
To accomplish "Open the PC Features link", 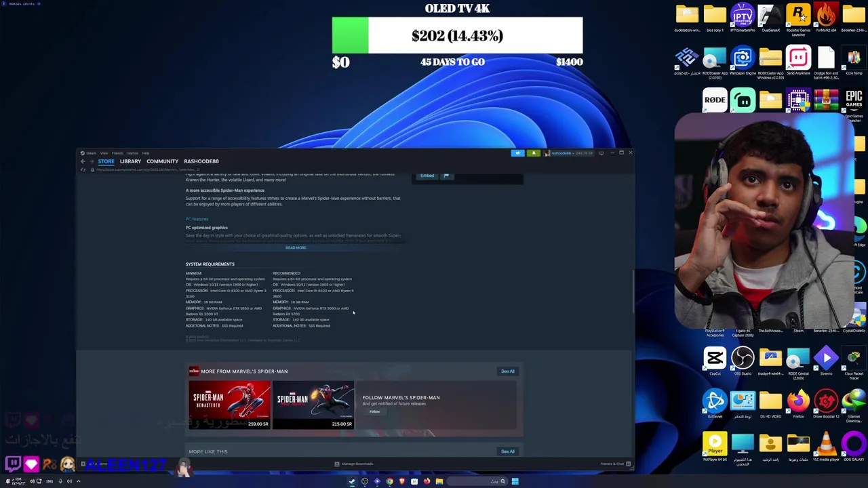I will (197, 219).
